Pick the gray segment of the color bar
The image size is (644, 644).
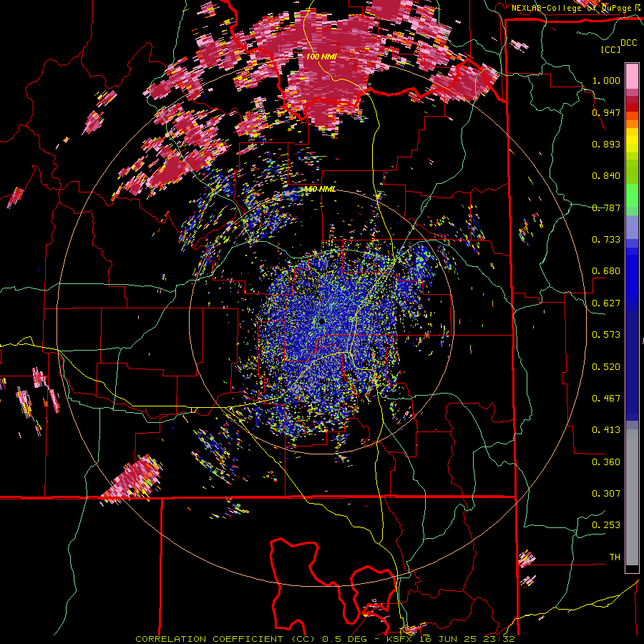pos(632,497)
